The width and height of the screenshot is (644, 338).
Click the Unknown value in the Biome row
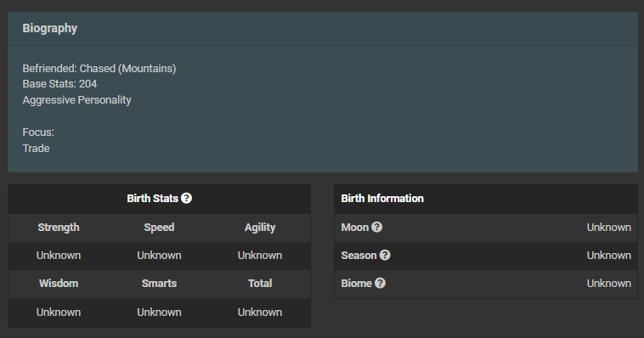(608, 283)
